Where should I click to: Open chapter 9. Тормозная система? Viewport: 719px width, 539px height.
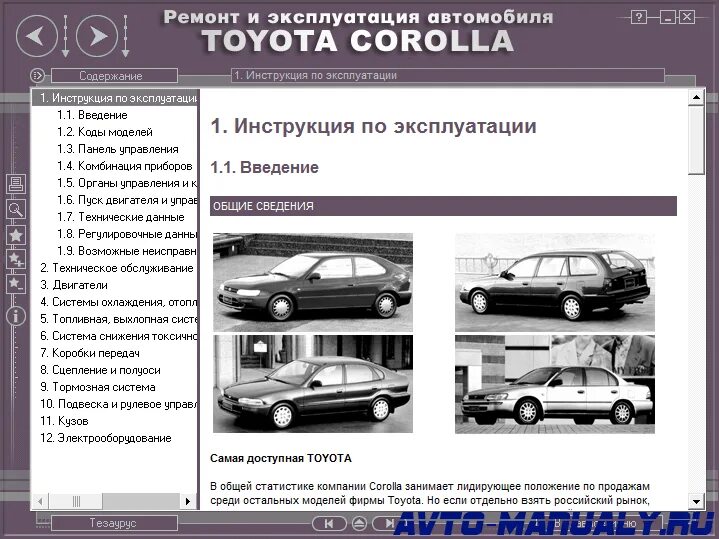coord(98,387)
